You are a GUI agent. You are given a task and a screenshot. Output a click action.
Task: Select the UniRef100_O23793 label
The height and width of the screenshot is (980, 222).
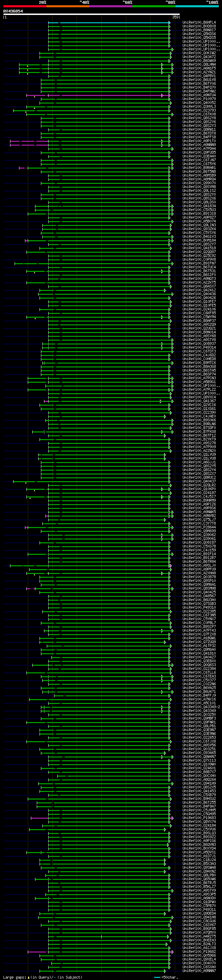point(199,111)
